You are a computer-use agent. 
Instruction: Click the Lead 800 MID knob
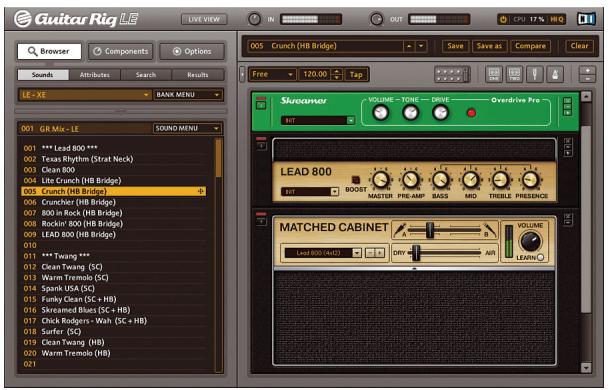click(x=470, y=179)
